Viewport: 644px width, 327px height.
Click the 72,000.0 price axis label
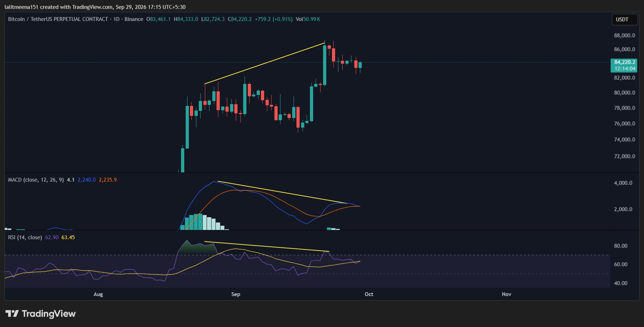pos(624,156)
